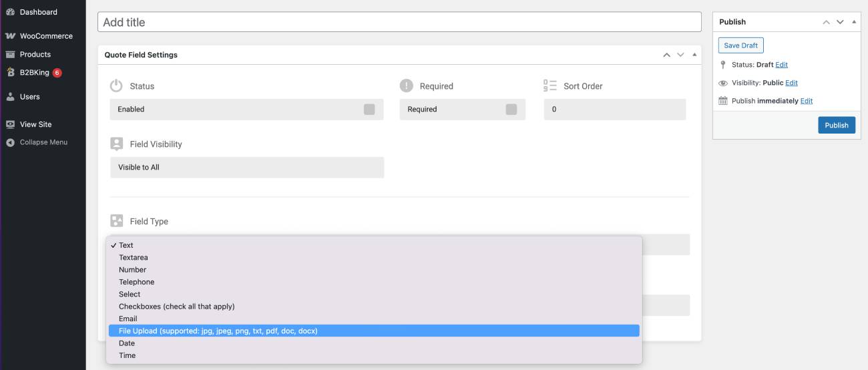Screen dimensions: 868x370
Task: Click the Status pin icon in Publish
Action: click(723, 65)
